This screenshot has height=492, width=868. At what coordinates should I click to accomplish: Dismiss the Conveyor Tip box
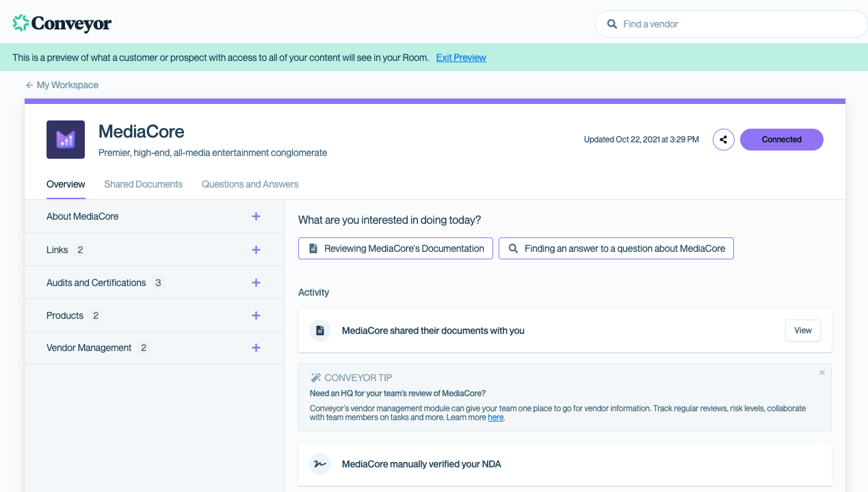[x=822, y=373]
